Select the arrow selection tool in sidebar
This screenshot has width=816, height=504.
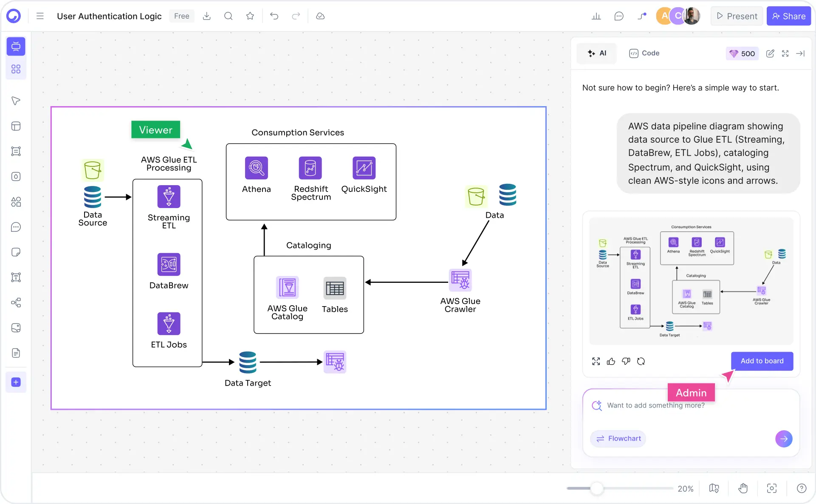pos(16,101)
